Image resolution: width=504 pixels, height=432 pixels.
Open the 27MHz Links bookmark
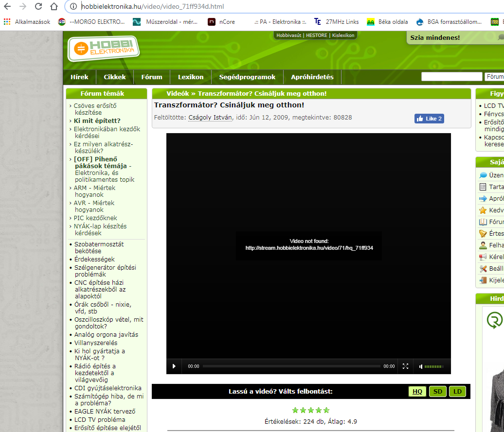tap(336, 22)
